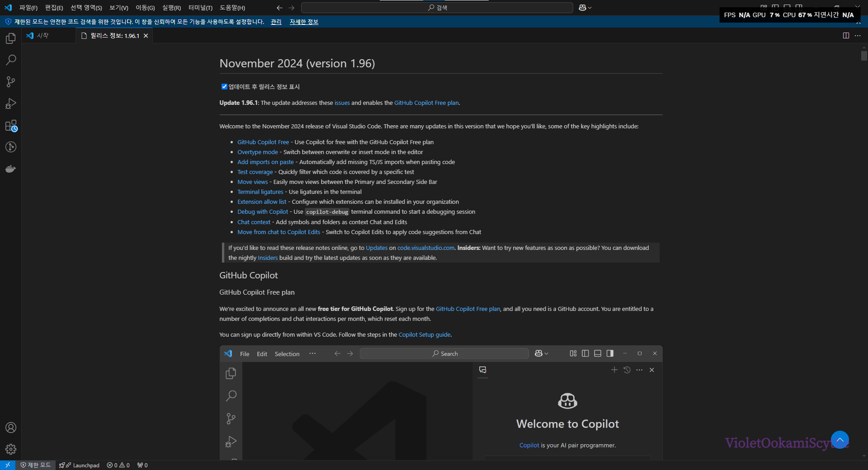868x470 pixels.
Task: Toggle show release notes after update checkbox
Action: 224,87
